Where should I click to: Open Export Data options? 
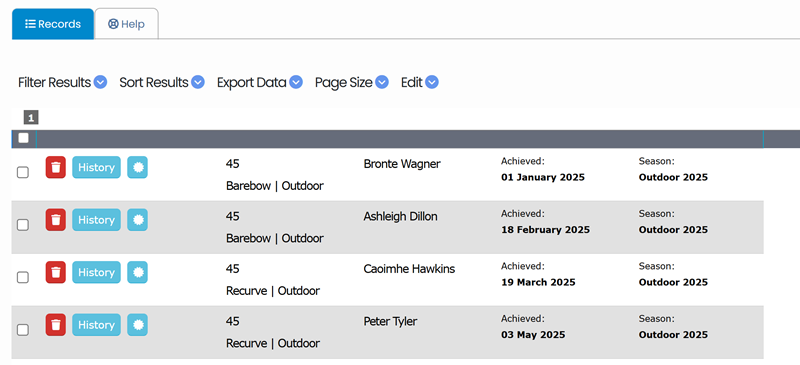click(x=260, y=82)
